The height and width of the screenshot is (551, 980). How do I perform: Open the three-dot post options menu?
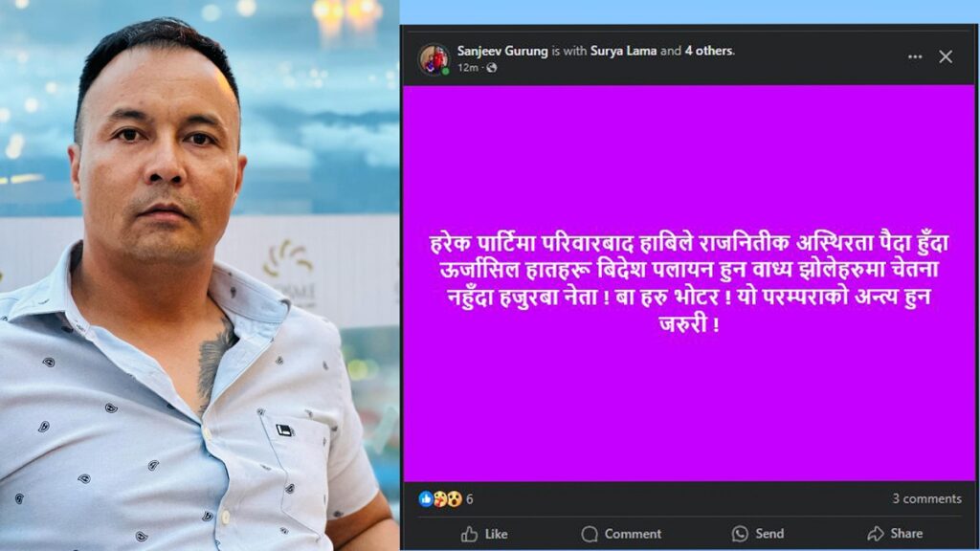[x=914, y=56]
